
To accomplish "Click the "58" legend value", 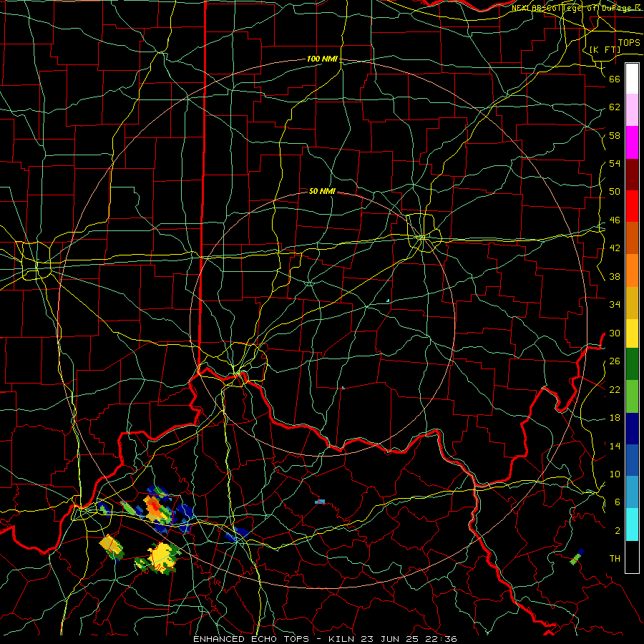I will [615, 136].
